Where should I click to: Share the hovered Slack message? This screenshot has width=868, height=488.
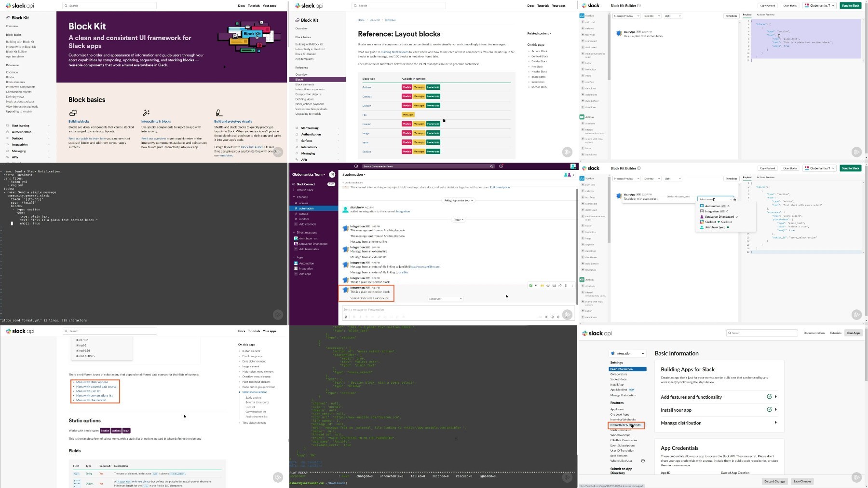pyautogui.click(x=560, y=285)
